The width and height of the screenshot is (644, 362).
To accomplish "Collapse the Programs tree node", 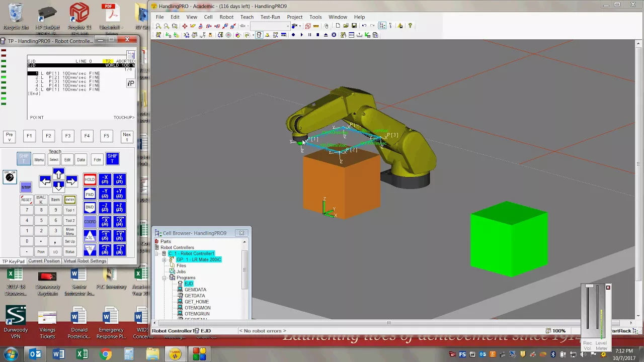I will click(x=164, y=278).
